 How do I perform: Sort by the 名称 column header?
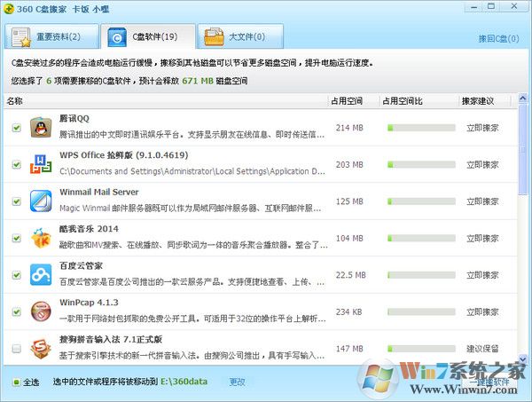pos(167,101)
